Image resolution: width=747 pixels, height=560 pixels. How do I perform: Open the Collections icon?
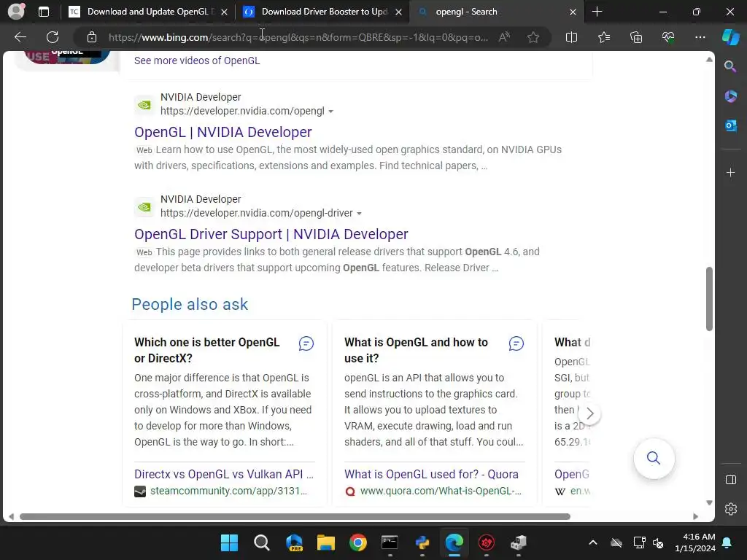pyautogui.click(x=636, y=37)
